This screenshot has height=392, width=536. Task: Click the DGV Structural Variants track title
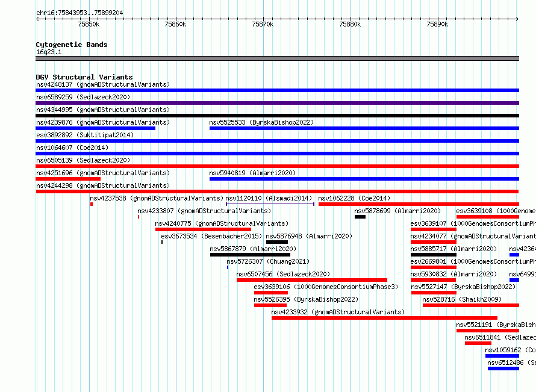[84, 77]
